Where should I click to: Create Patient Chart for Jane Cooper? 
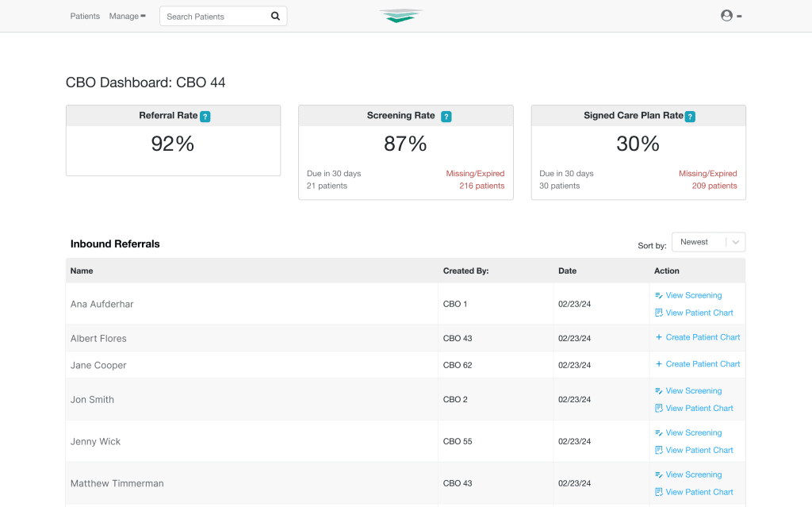coord(703,364)
